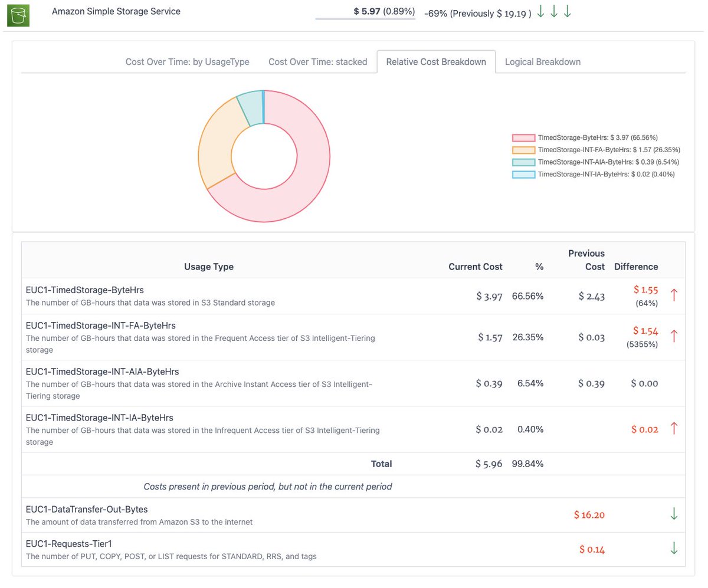This screenshot has width=708, height=588.
Task: Open the Logical Breakdown tab
Action: tap(543, 61)
